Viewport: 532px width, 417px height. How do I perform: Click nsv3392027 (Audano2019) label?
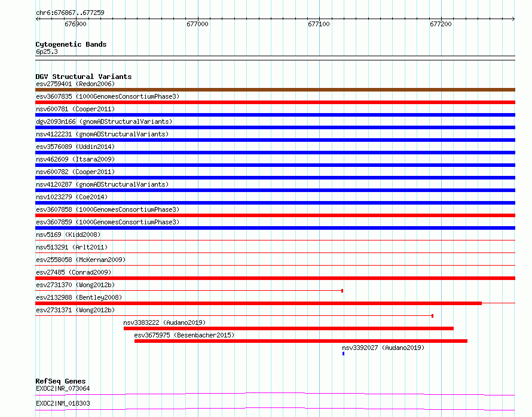point(383,348)
